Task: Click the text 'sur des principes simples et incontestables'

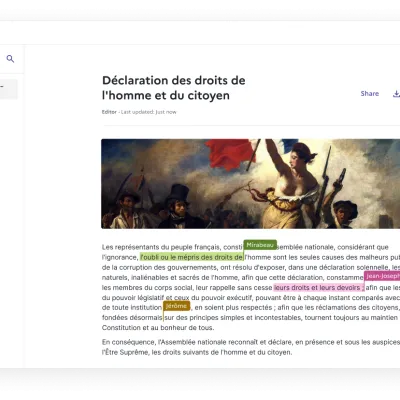Action: (x=233, y=318)
